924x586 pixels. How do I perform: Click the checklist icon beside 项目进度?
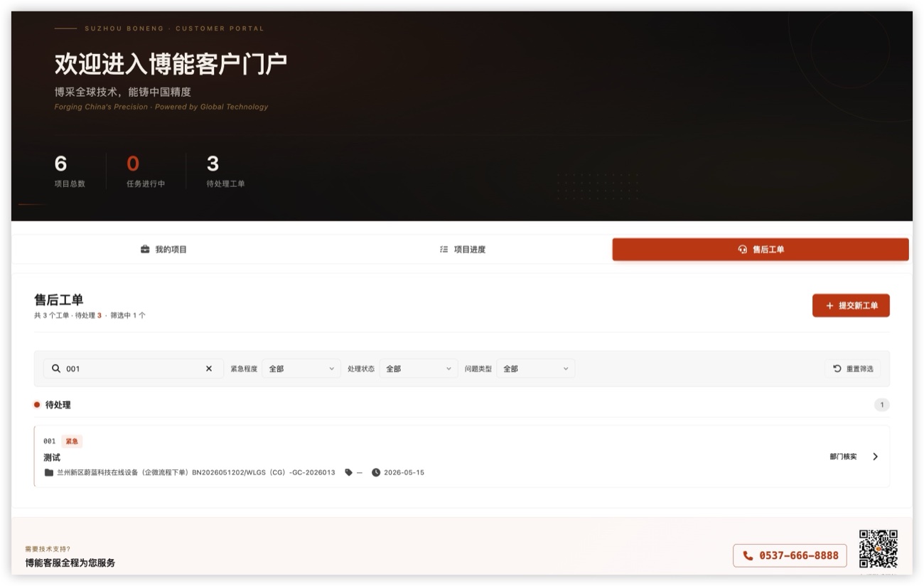[444, 250]
